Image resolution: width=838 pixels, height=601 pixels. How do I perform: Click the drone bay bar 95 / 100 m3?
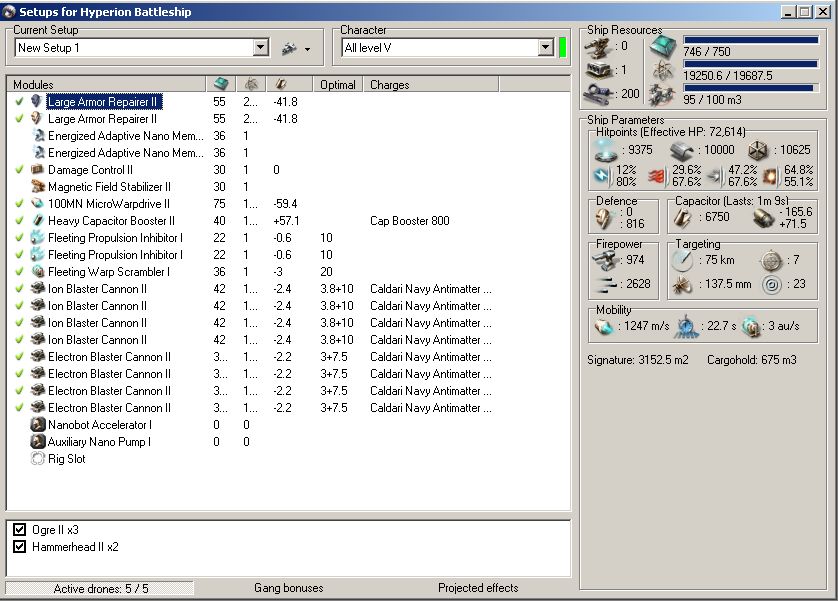click(751, 88)
